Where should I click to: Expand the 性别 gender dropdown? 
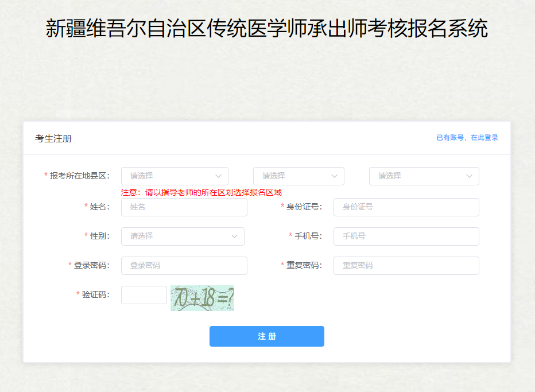point(183,236)
